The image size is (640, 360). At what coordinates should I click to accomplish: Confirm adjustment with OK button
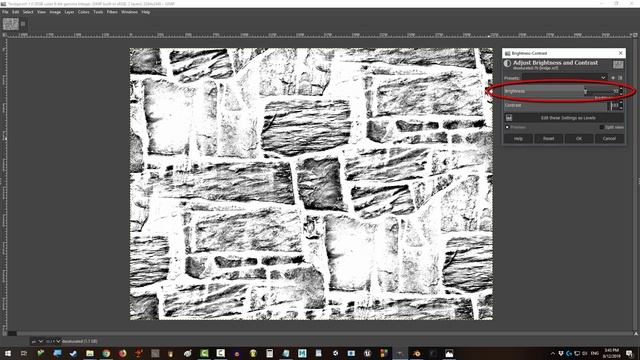(x=579, y=139)
